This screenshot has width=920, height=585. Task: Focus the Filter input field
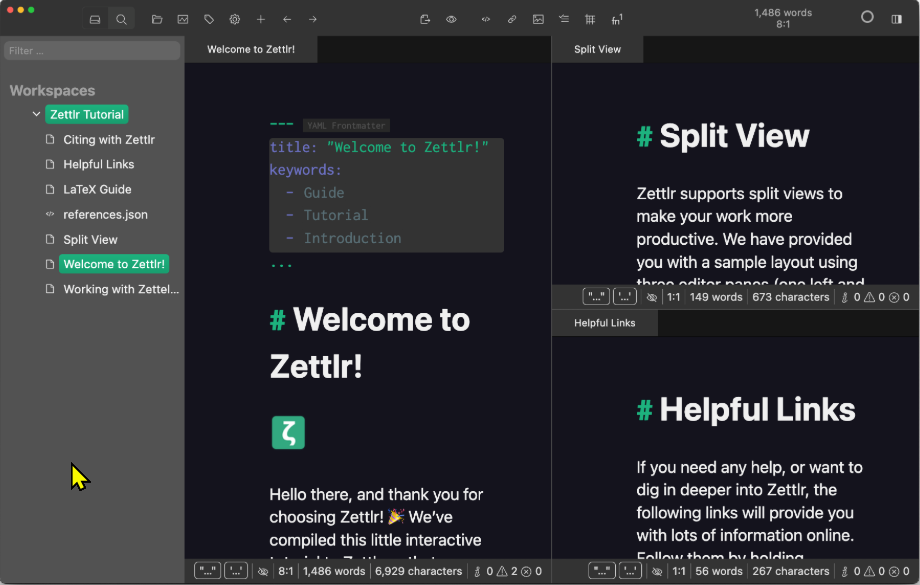tap(92, 50)
